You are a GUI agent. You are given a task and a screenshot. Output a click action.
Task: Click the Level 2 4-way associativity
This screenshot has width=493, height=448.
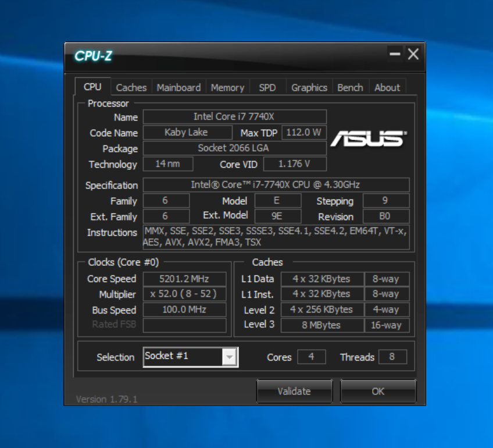(387, 310)
